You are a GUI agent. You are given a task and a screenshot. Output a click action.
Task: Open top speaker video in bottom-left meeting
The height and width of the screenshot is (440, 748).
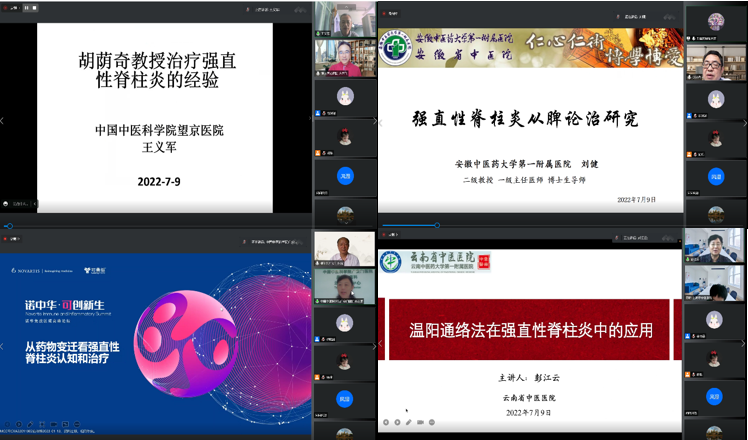tap(344, 248)
